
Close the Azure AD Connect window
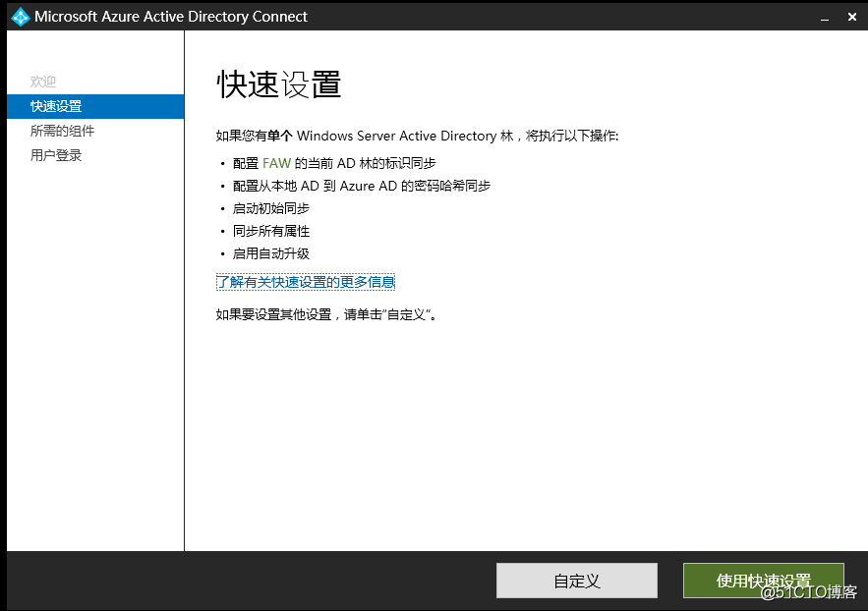[x=852, y=17]
